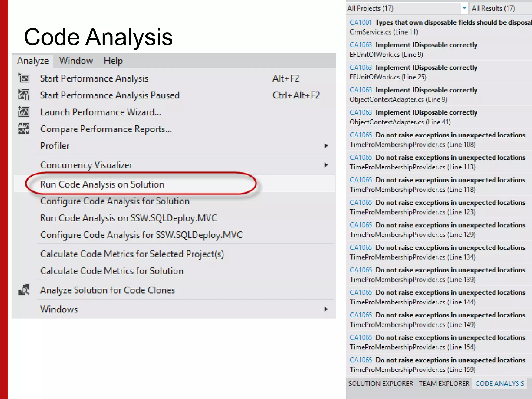Click CA1065 link for Line 113 result

pos(361,157)
